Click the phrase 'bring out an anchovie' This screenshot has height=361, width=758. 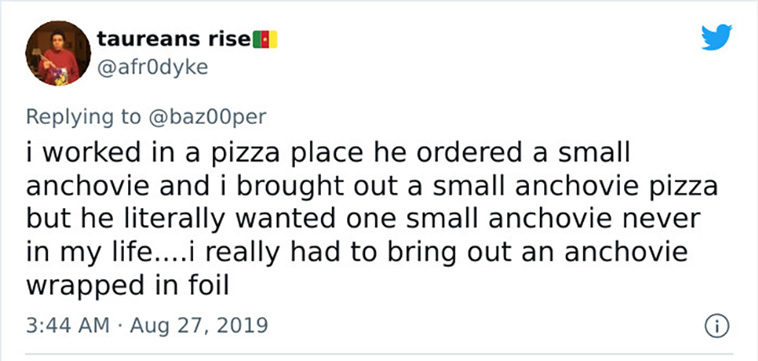pyautogui.click(x=513, y=253)
